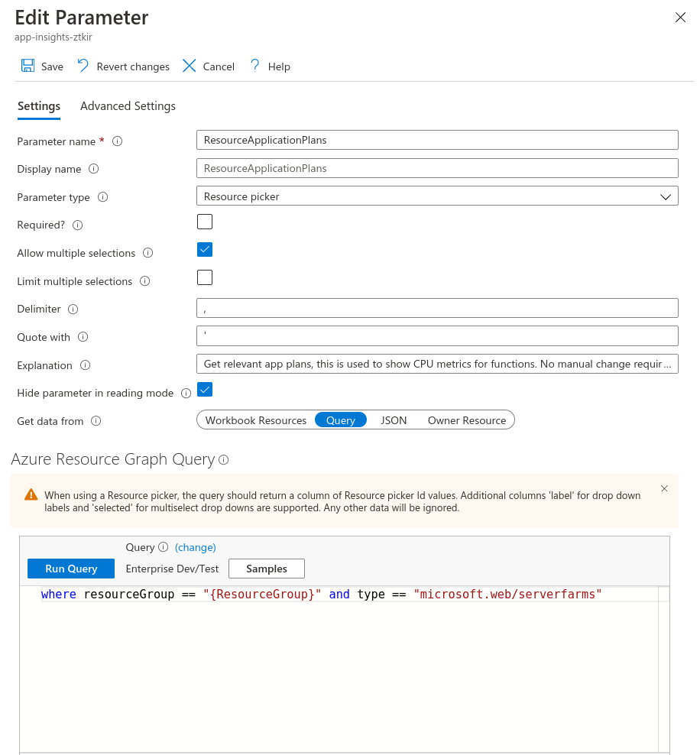The image size is (700, 755).
Task: Click info icon next to Parameter name
Action: [x=118, y=141]
